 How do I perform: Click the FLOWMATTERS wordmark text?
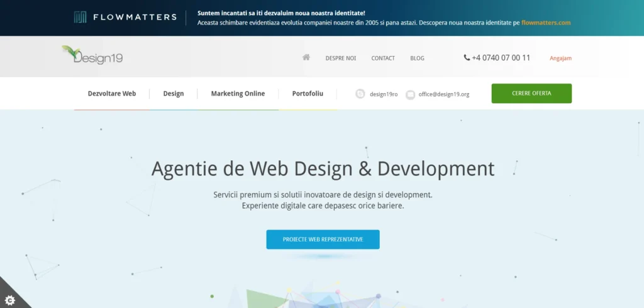(135, 17)
